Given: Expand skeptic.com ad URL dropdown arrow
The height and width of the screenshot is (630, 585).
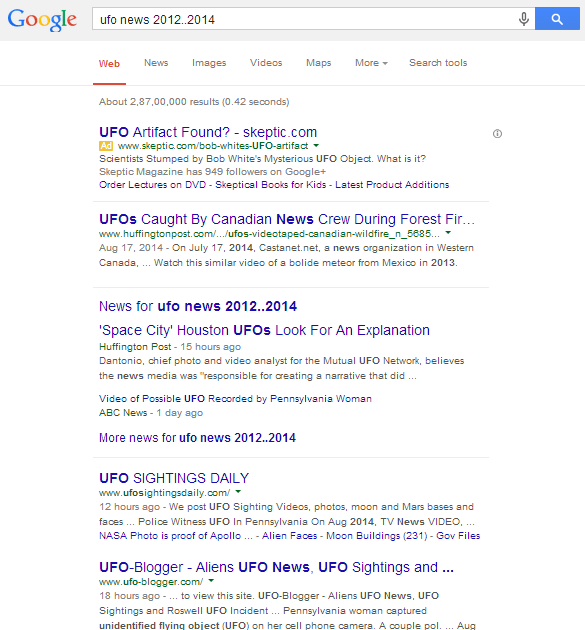Looking at the screenshot, I should coord(316,145).
